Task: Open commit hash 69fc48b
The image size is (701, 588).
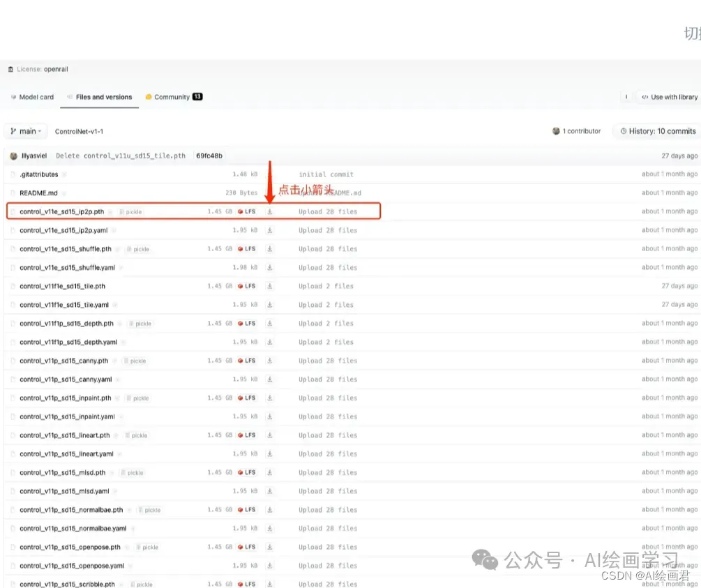Action: 209,156
